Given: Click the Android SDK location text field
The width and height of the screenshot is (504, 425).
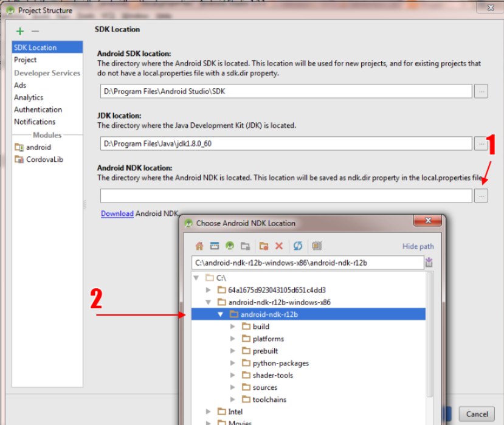Looking at the screenshot, I should click(286, 92).
